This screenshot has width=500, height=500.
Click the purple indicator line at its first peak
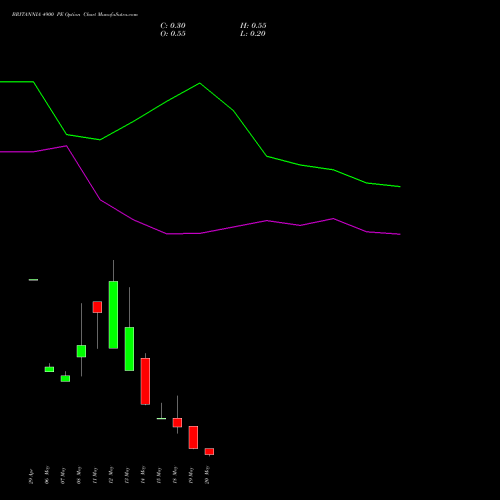(67, 146)
